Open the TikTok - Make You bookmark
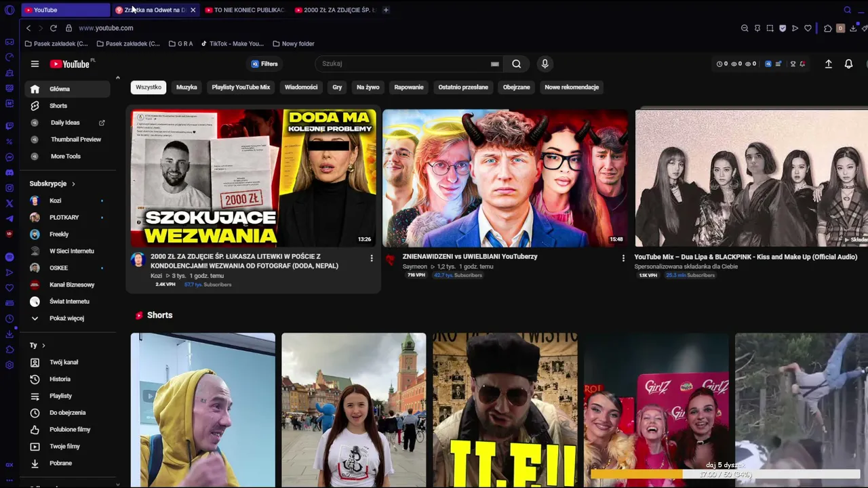 coord(232,44)
